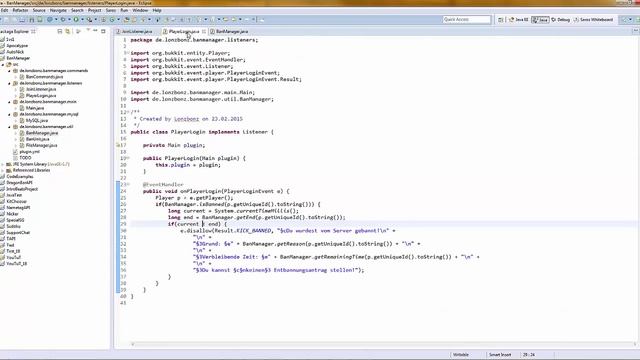Select the Sudoku project
The width and height of the screenshot is (640, 360).
point(13,226)
